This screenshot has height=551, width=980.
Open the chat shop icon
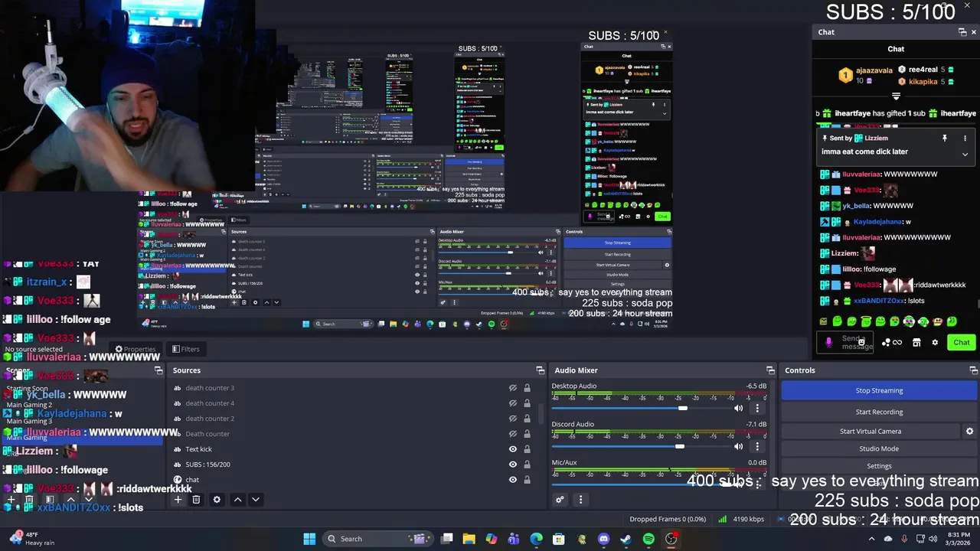coord(916,343)
